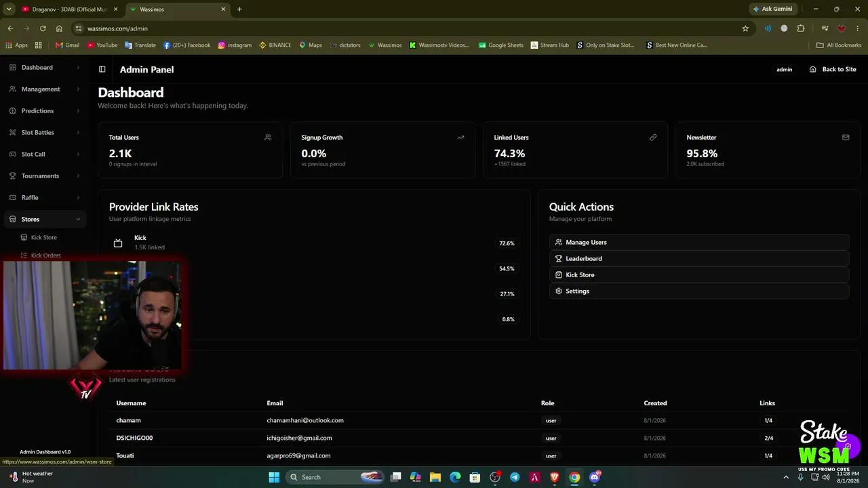Open Settings quick action
Screen dimensions: 868x488
click(x=699, y=291)
